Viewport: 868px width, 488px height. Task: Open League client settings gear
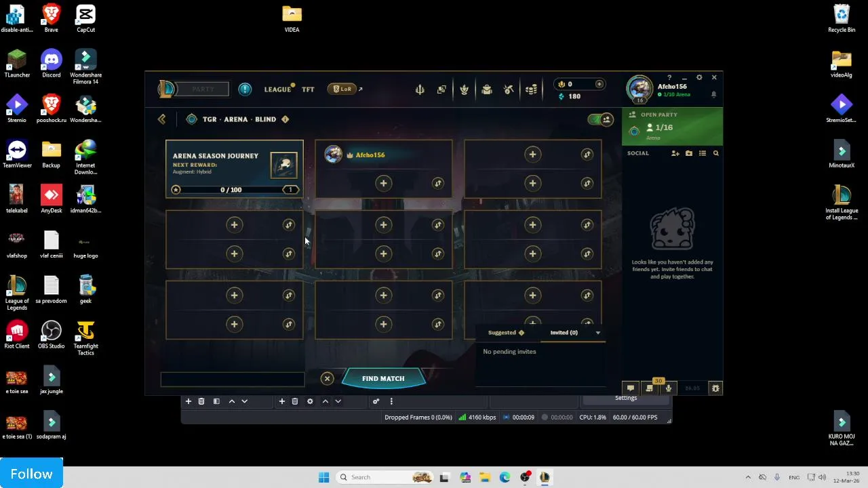699,77
